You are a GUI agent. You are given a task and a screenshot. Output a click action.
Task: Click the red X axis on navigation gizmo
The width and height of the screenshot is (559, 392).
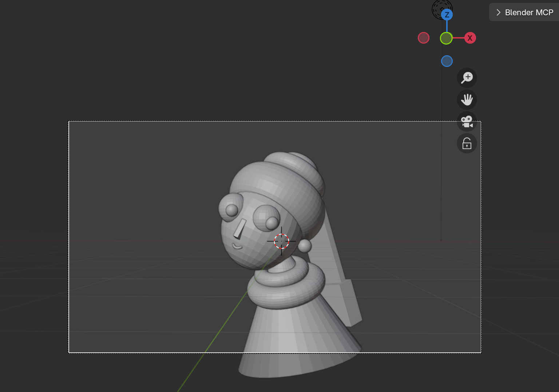pyautogui.click(x=470, y=37)
